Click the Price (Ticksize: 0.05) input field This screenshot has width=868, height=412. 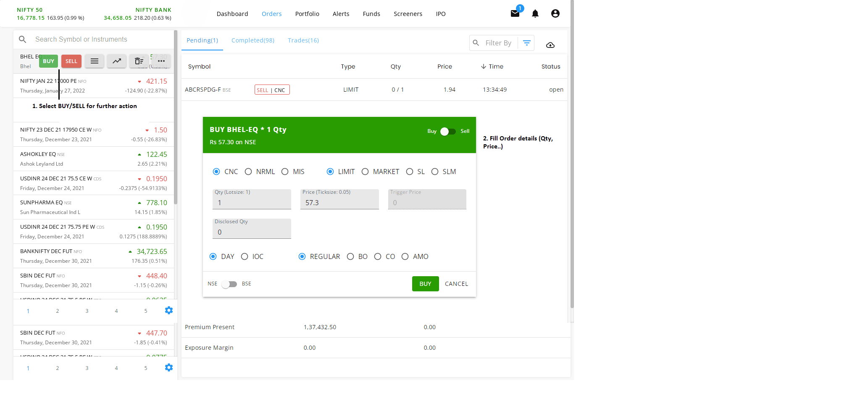tap(339, 203)
